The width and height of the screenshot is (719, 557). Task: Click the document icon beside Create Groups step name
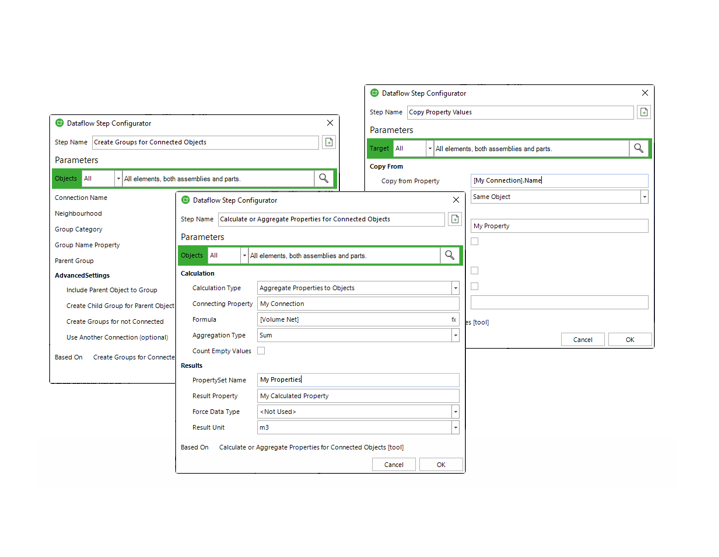click(x=329, y=142)
